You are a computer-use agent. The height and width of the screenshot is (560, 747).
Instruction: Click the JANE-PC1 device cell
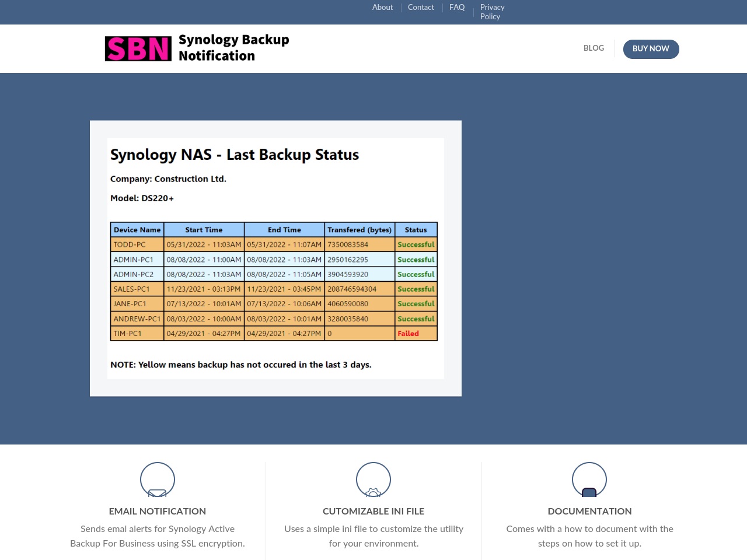[x=137, y=304]
